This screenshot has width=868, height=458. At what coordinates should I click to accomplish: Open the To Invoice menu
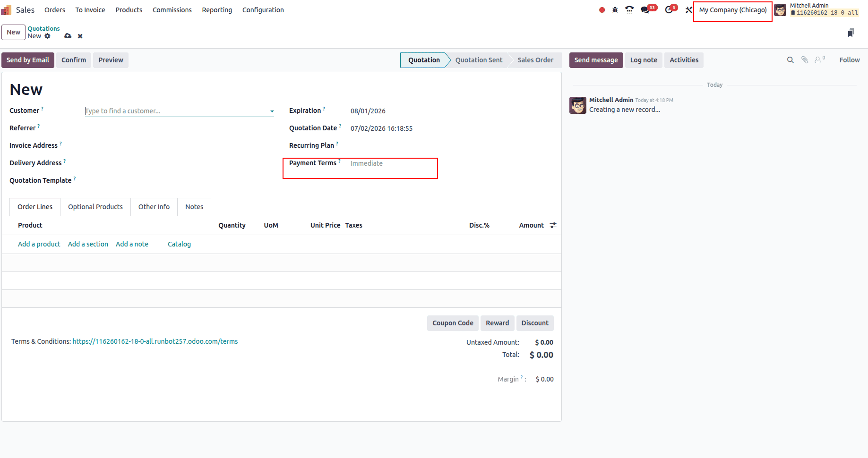click(x=90, y=10)
